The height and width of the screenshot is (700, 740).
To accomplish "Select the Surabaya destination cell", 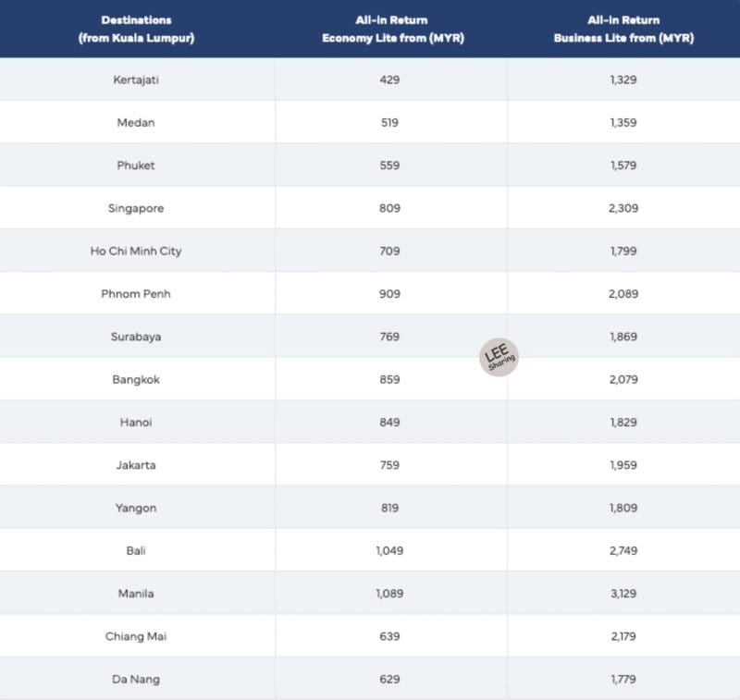I will 136,337.
